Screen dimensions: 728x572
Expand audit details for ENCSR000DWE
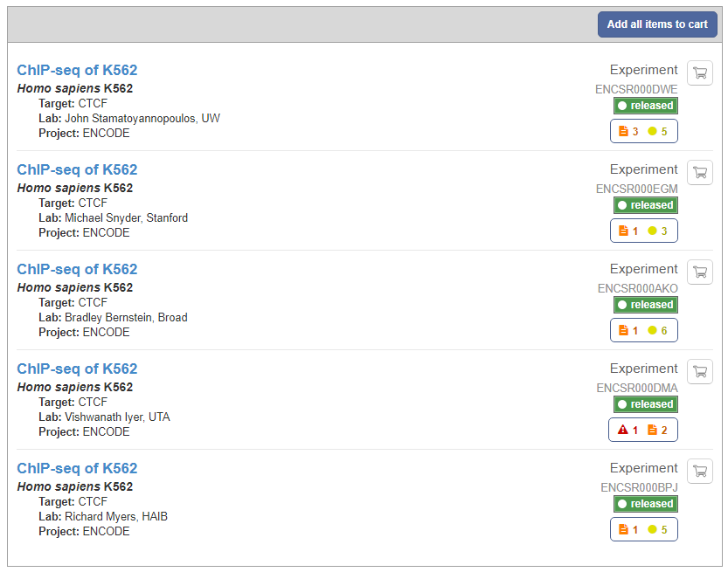tap(643, 131)
